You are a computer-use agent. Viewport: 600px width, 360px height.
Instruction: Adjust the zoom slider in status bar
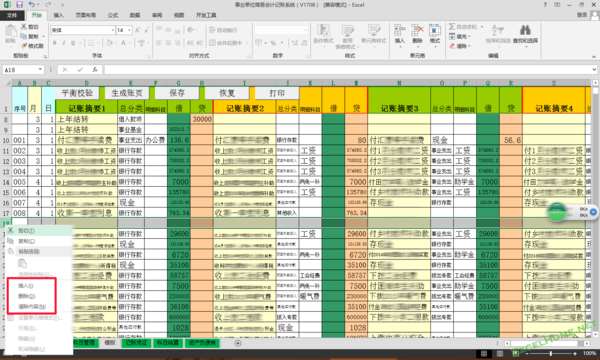[x=550, y=353]
